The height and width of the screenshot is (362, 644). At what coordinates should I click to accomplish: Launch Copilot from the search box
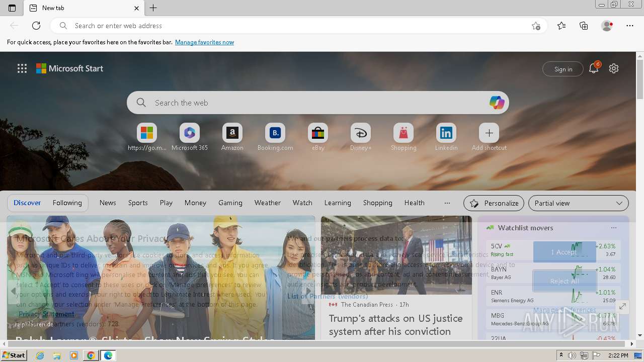click(x=497, y=103)
